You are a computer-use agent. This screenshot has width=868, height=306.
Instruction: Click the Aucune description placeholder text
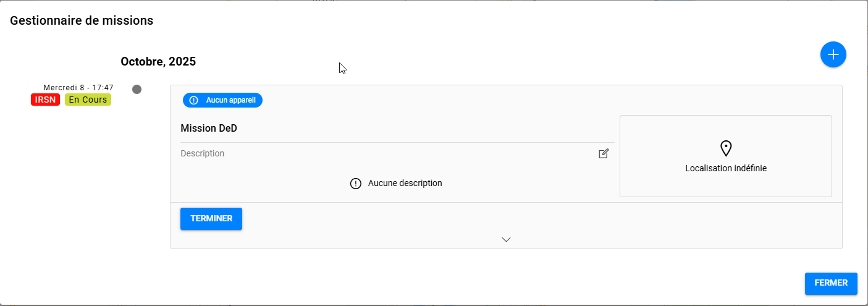[405, 183]
